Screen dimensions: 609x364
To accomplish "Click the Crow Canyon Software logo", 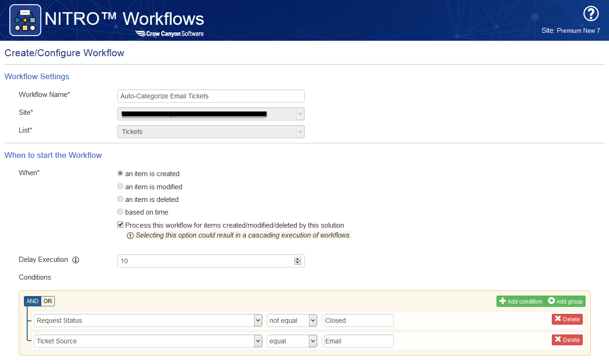I will click(x=169, y=33).
